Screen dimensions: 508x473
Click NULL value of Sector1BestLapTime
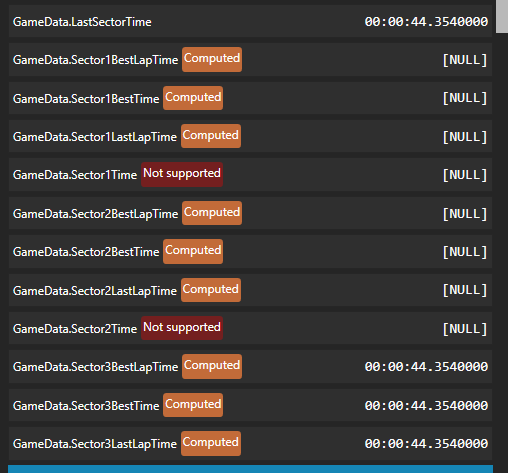(465, 60)
